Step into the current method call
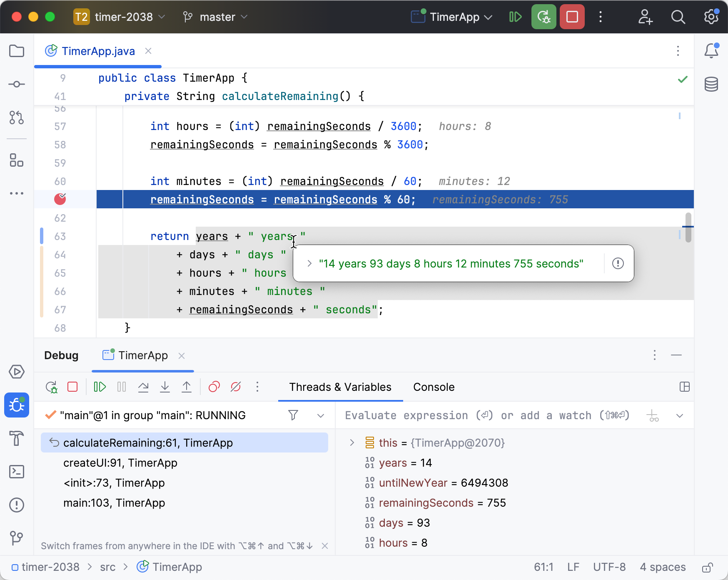 click(x=165, y=387)
